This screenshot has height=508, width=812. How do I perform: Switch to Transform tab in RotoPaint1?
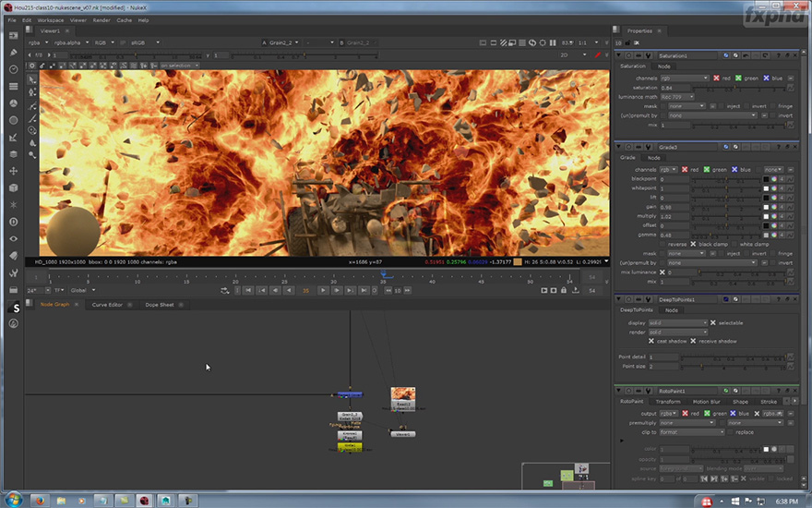668,402
